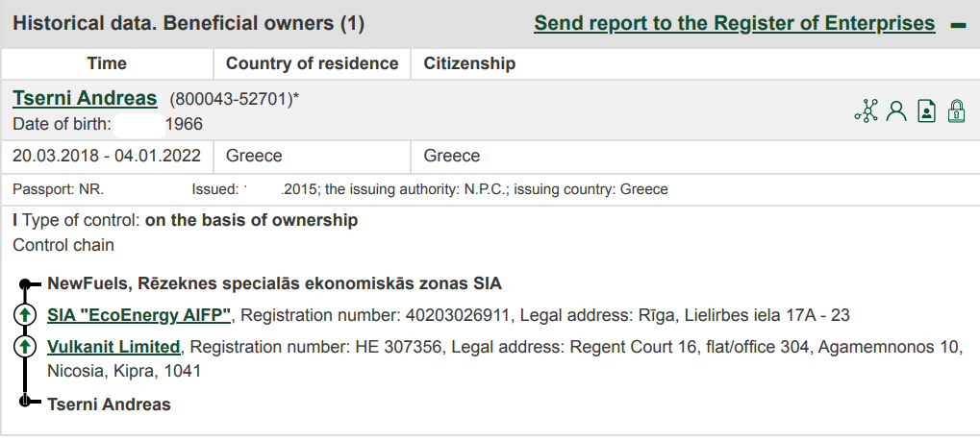The image size is (980, 441).
Task: Click the Country of residence column header
Action: pyautogui.click(x=312, y=63)
